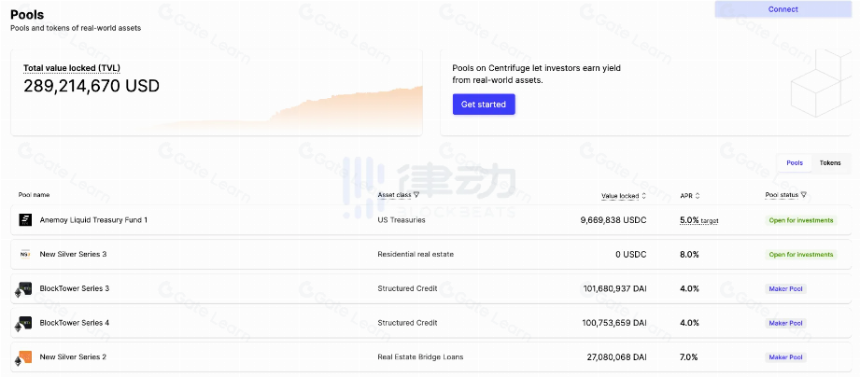
Task: Open Anemoy Liquid Treasury Fund 1 pool
Action: (431, 220)
